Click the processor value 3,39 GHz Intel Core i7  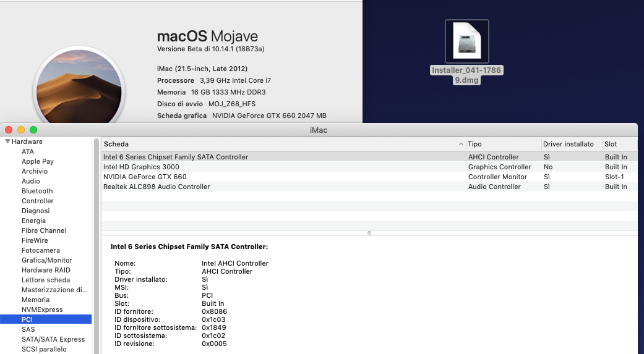[235, 80]
